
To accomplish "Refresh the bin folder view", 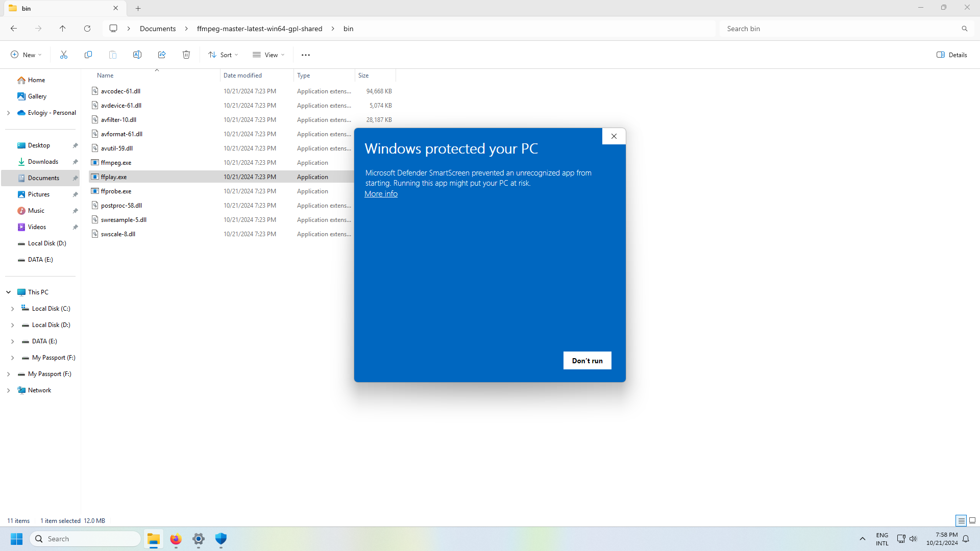I will (87, 29).
